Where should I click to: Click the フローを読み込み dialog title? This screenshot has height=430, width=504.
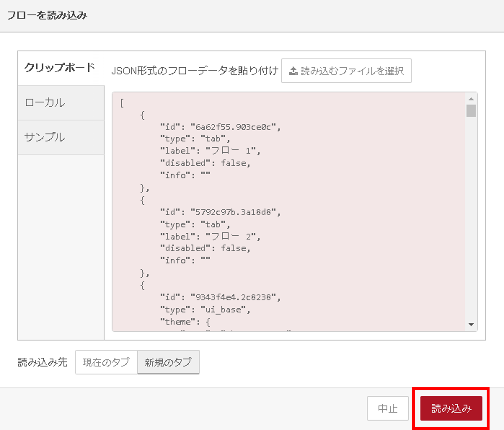(47, 15)
